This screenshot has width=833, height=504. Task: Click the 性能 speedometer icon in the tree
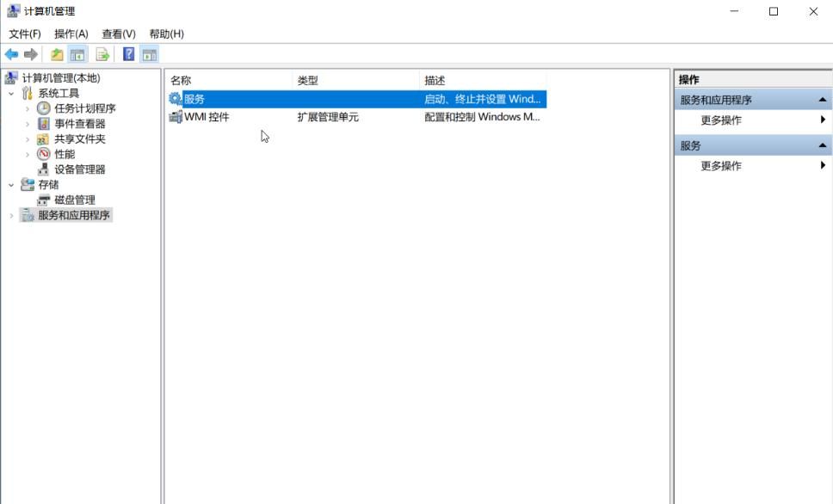pyautogui.click(x=41, y=153)
